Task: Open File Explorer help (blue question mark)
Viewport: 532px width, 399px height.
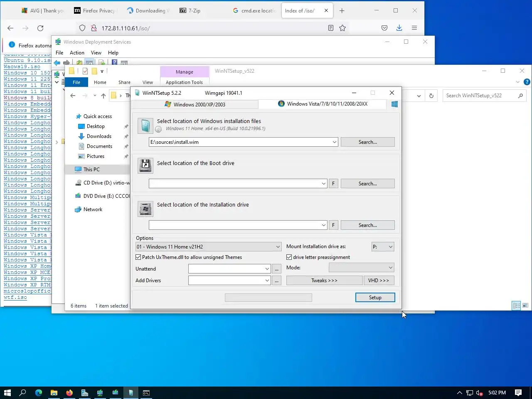Action: [x=527, y=82]
